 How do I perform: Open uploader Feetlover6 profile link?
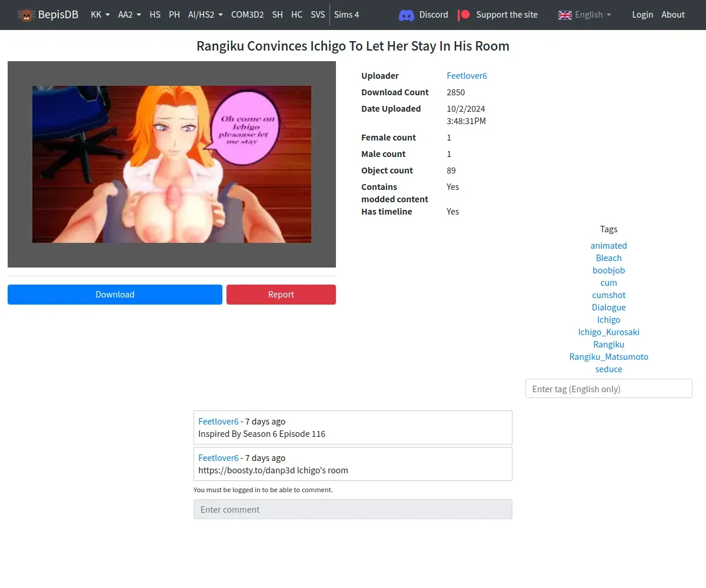[467, 76]
